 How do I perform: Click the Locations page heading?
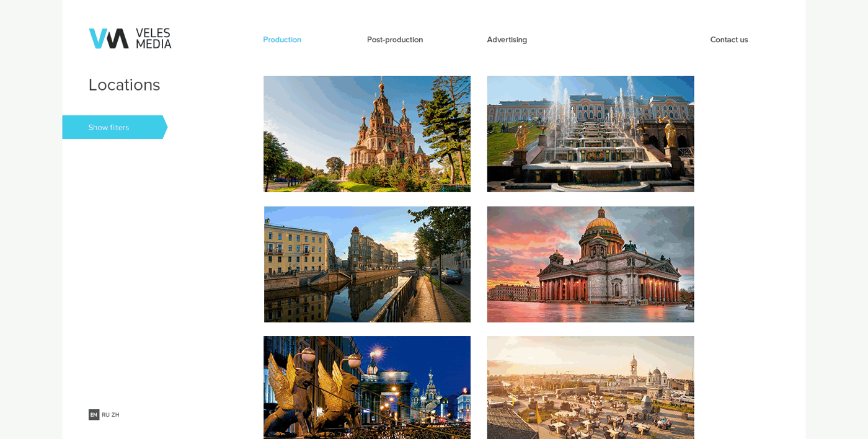tap(124, 85)
